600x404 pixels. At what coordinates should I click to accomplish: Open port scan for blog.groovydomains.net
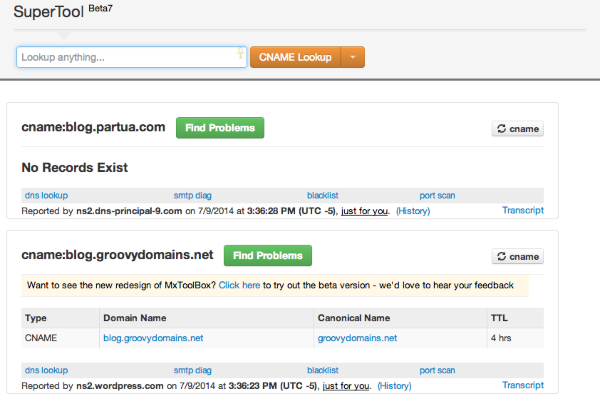(x=437, y=370)
